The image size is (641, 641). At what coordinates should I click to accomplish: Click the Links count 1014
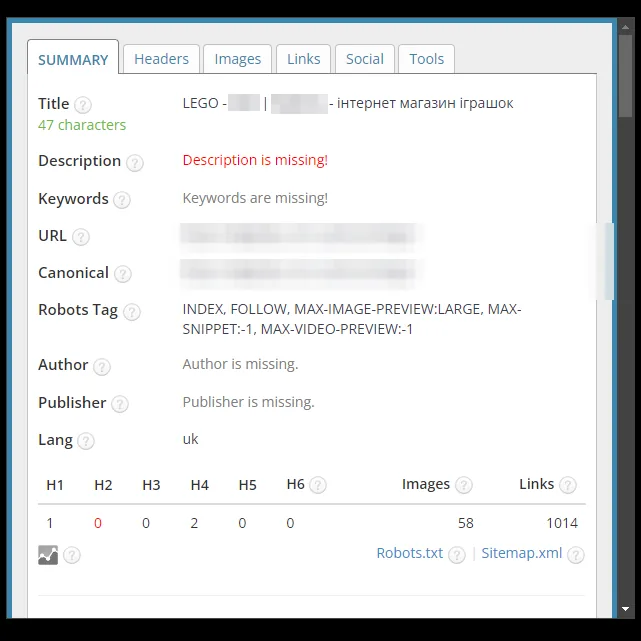pos(562,523)
